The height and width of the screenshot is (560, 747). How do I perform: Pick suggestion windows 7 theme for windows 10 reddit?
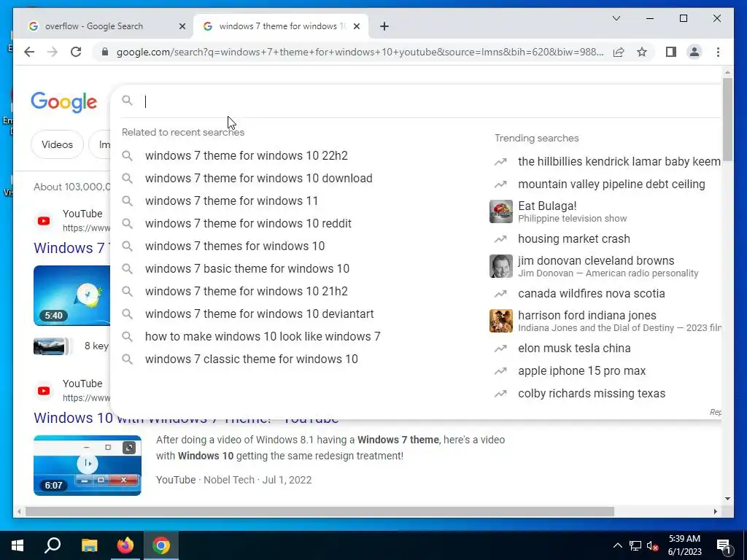click(248, 223)
